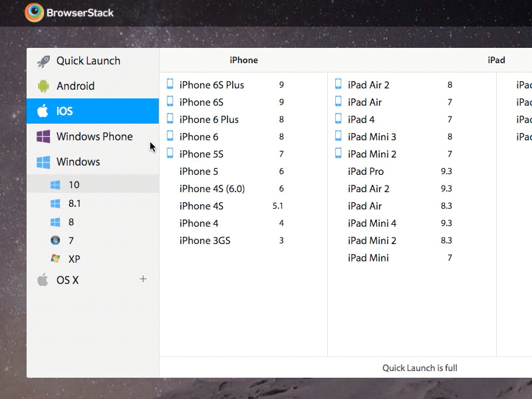Click the iPhone column header
The height and width of the screenshot is (399, 532).
243,60
